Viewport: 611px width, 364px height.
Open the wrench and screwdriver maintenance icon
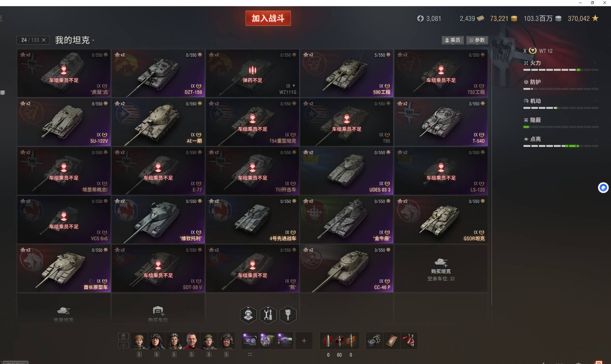pos(268,315)
